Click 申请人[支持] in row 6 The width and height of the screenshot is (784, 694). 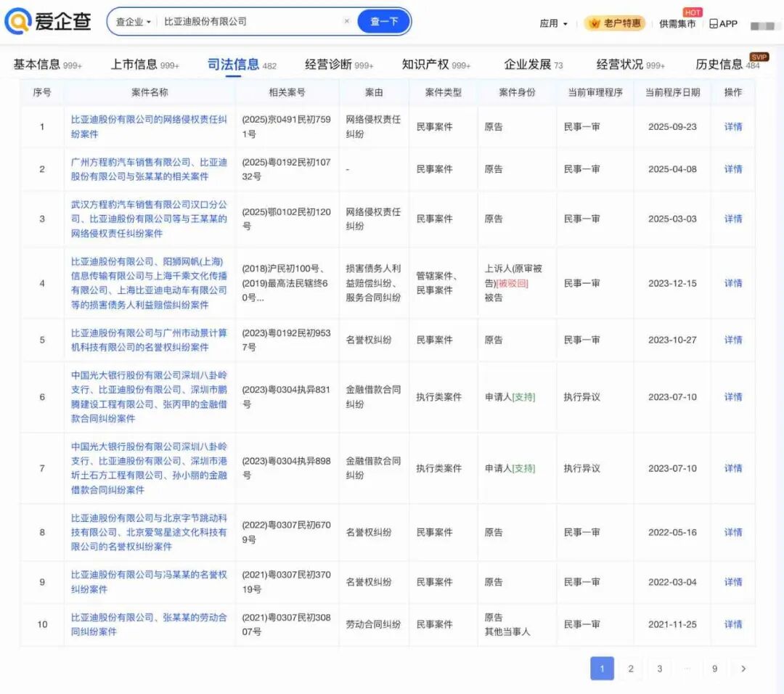(x=510, y=396)
